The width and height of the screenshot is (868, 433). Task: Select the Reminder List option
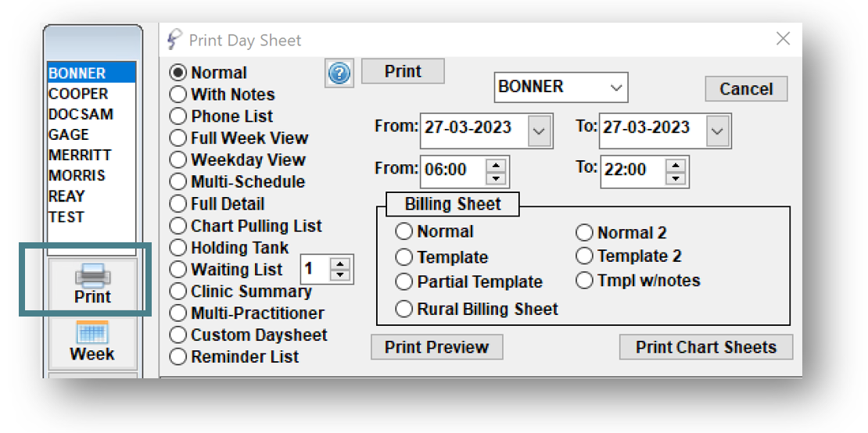pyautogui.click(x=178, y=356)
